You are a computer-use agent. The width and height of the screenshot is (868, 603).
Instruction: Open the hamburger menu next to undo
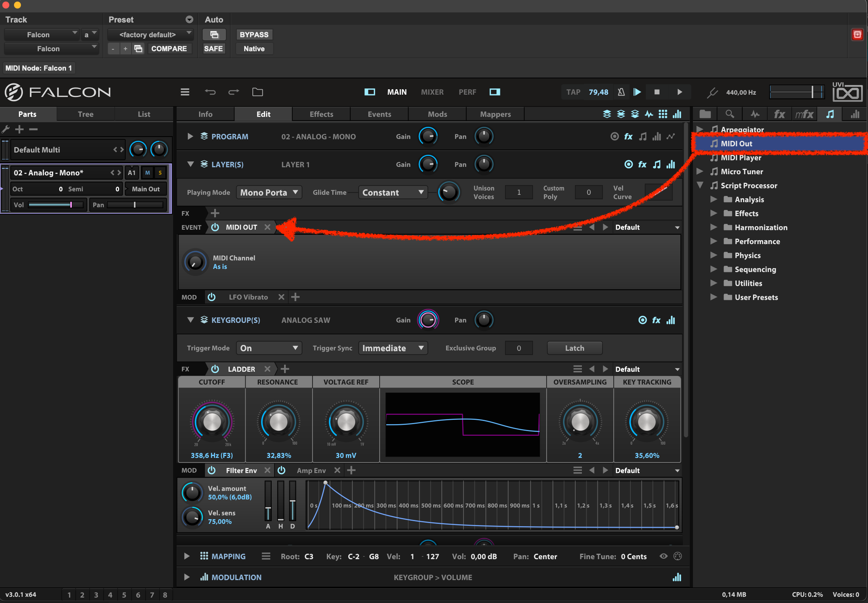185,92
